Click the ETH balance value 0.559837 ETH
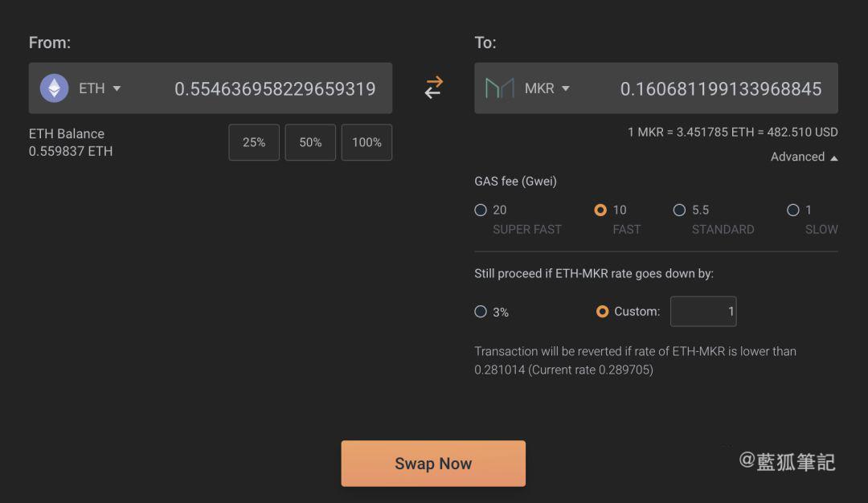The height and width of the screenshot is (503, 868). coord(71,151)
